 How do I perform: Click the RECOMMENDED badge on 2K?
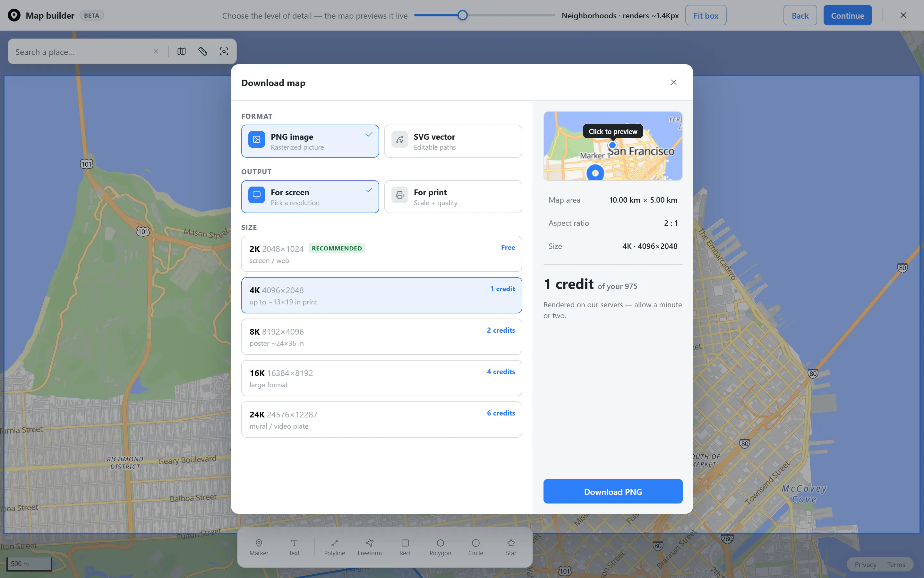pyautogui.click(x=336, y=248)
